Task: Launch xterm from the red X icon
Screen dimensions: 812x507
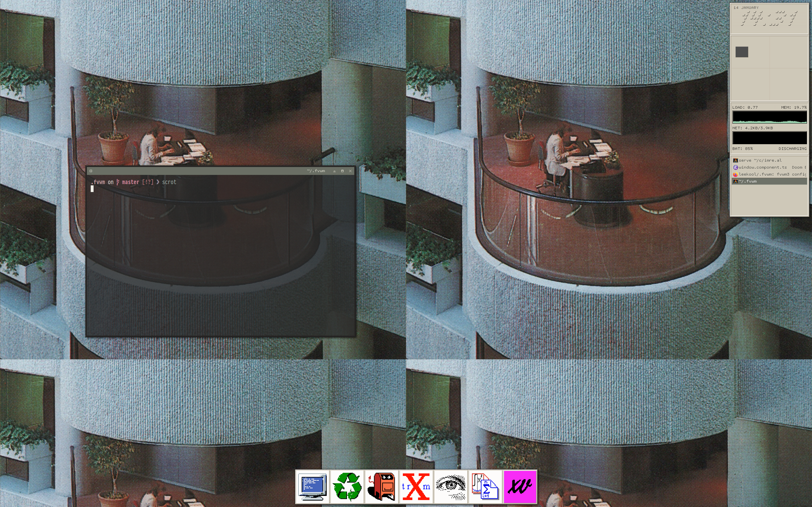Action: click(x=416, y=486)
